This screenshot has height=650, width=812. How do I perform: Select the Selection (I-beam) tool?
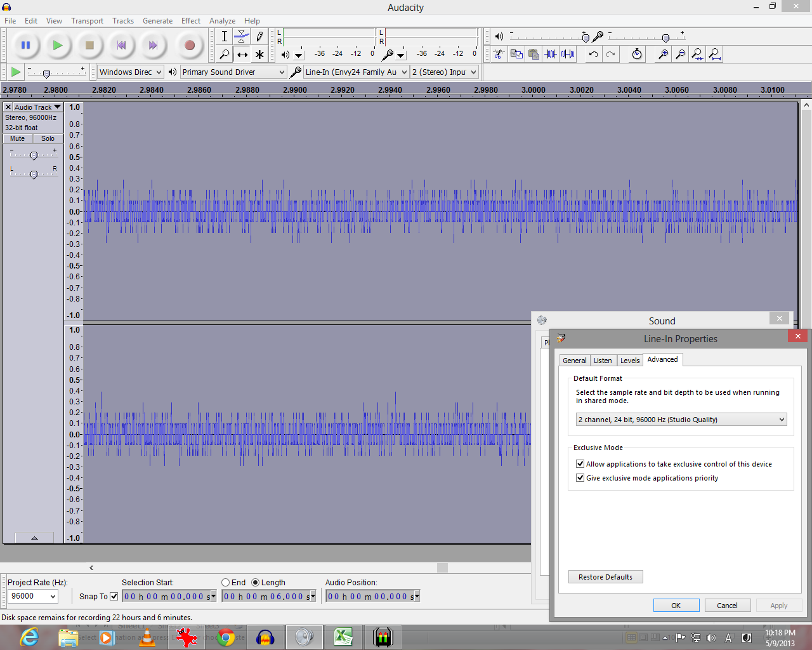(x=224, y=37)
